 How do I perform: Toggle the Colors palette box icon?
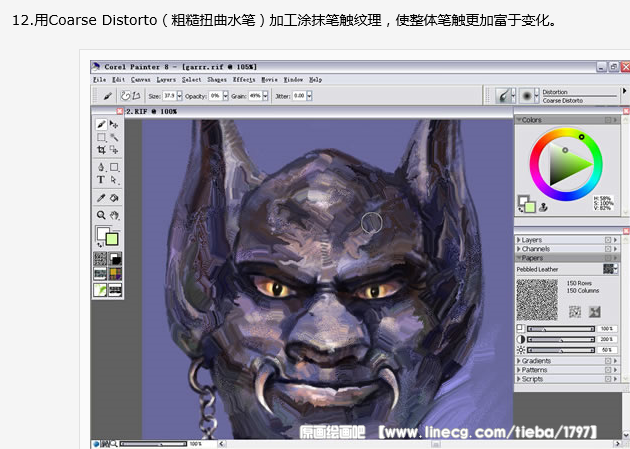608,120
